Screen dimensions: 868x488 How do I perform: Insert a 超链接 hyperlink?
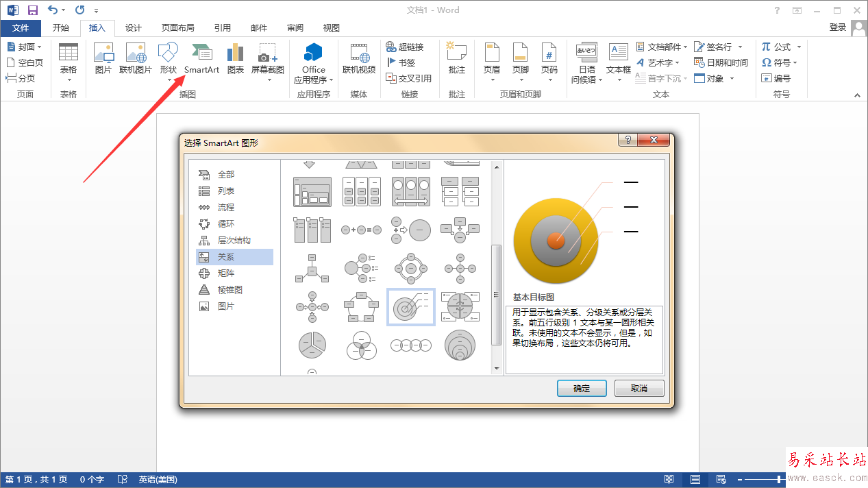pyautogui.click(x=405, y=47)
